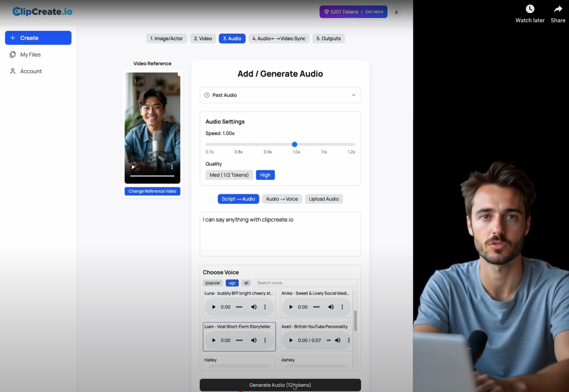Image resolution: width=569 pixels, height=392 pixels.
Task: Play the reference video thumbnail
Action: click(x=133, y=167)
